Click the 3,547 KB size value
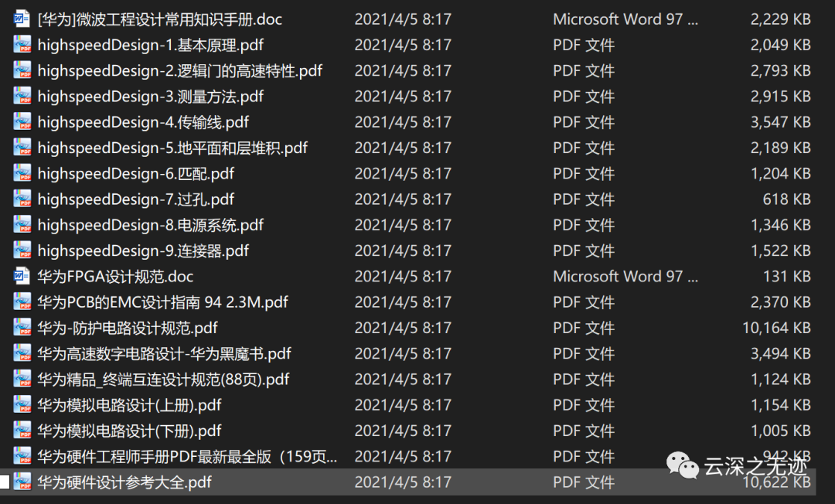Screen dimensions: 835x504 click(780, 122)
